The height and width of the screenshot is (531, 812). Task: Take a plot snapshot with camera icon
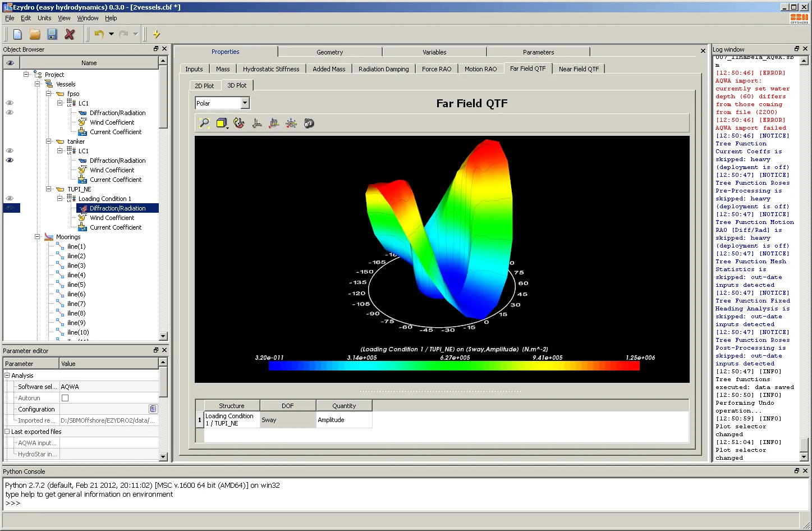pyautogui.click(x=309, y=123)
